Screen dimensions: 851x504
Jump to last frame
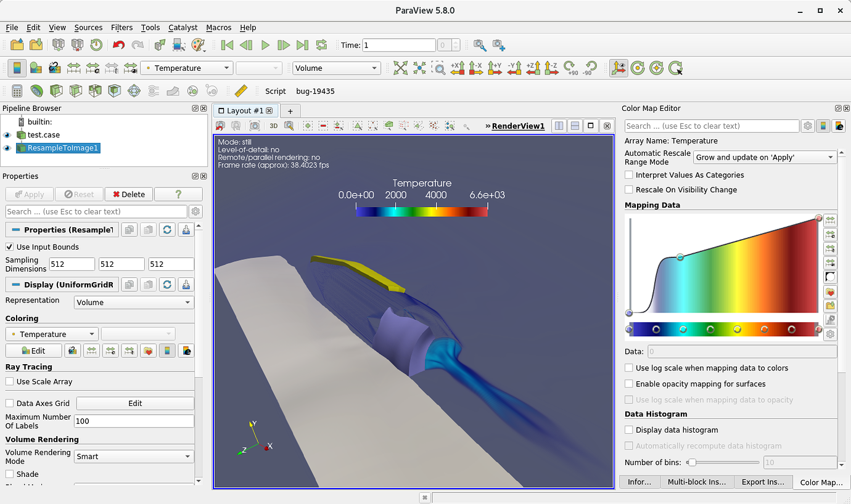pos(302,45)
